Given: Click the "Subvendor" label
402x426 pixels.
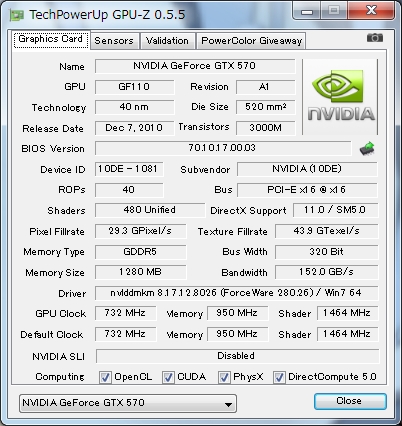Looking at the screenshot, I should [x=205, y=170].
